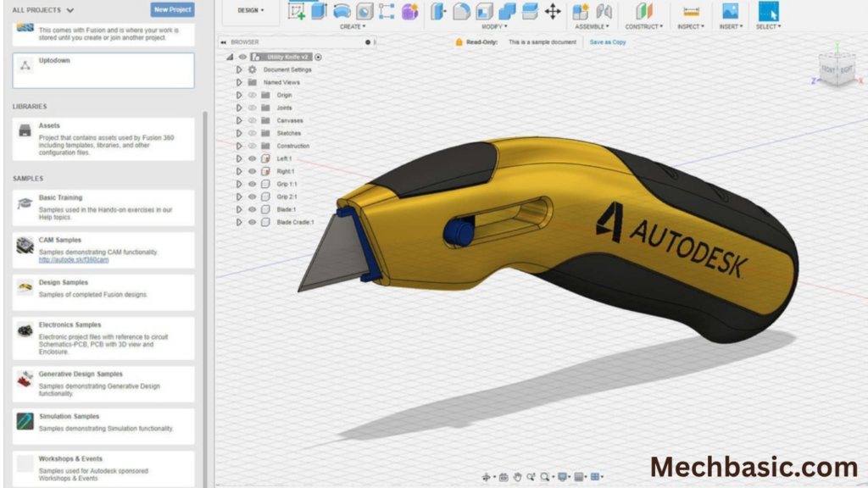Click the Measure ruler icon
Viewport: 868px width, 488px height.
691,11
